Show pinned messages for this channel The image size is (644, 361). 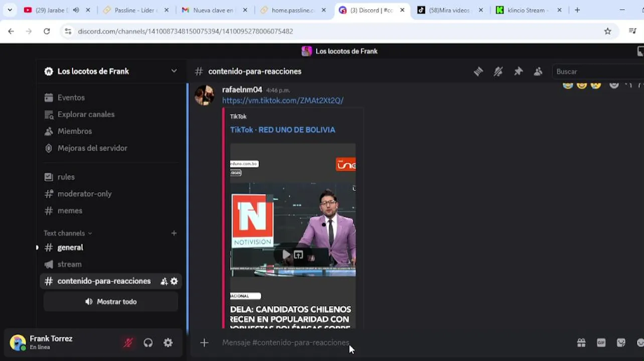518,72
